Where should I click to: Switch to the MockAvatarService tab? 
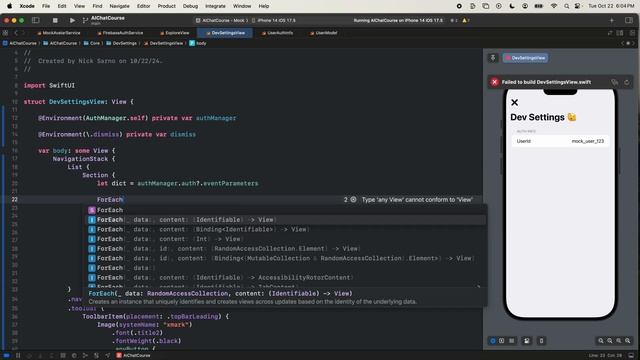(58, 33)
